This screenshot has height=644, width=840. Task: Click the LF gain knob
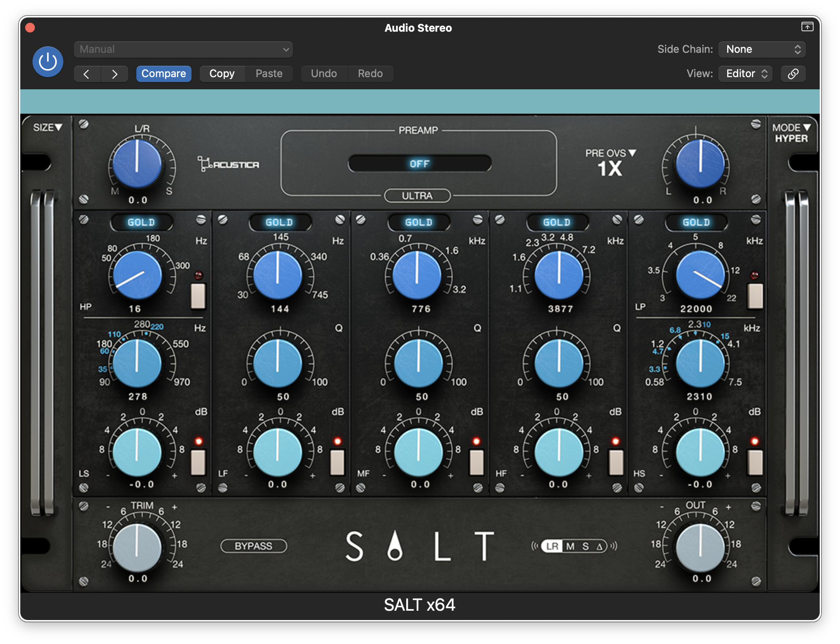[x=278, y=452]
